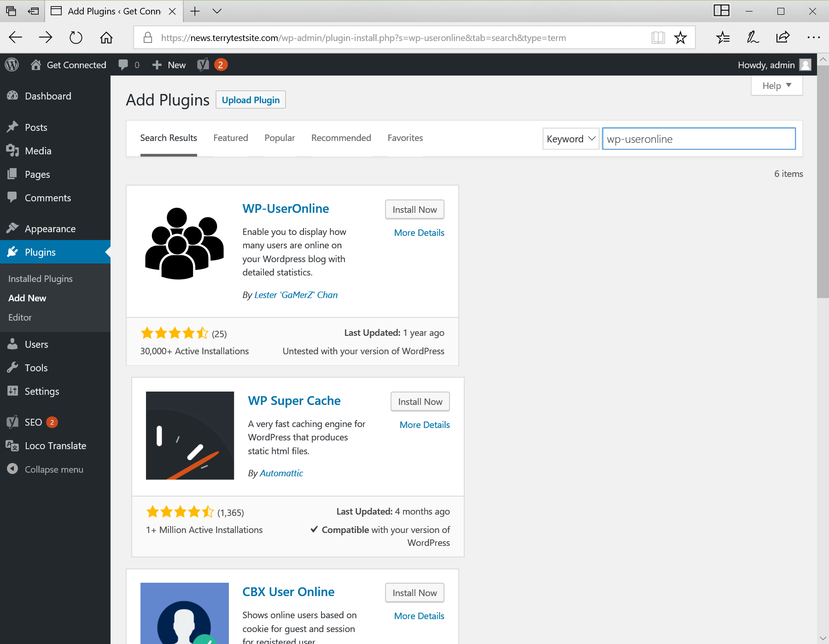Click the page vertical scrollbar thumb

coord(823,181)
